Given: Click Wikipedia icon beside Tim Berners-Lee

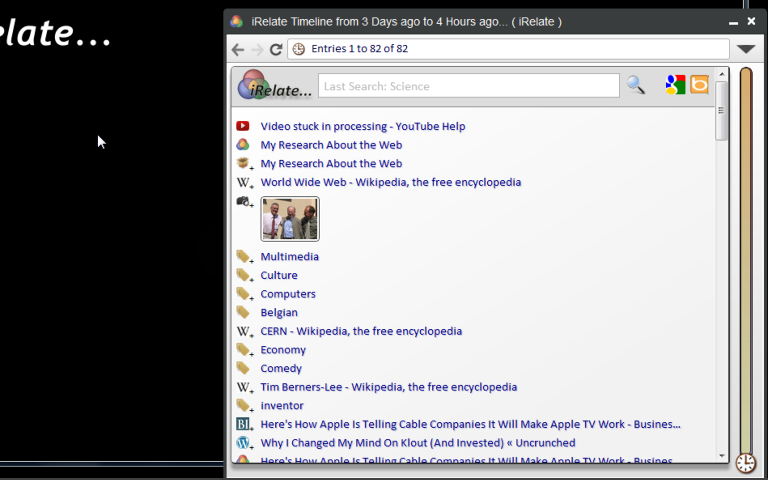Looking at the screenshot, I should 244,387.
